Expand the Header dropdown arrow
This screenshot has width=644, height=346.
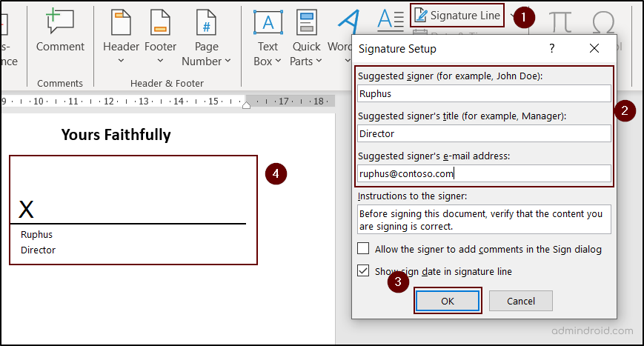coord(121,61)
